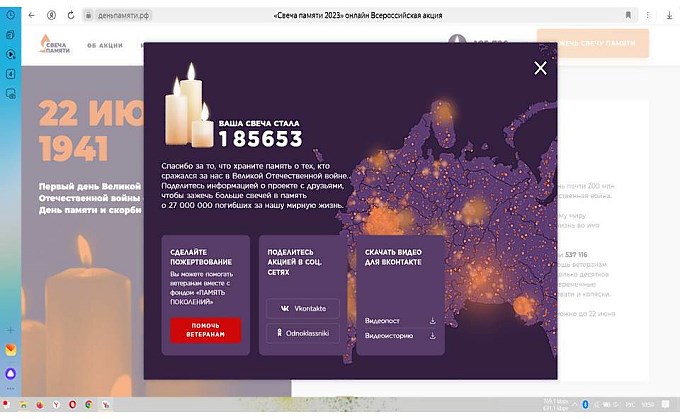Click the red «Помочь ветеранам» button
The width and height of the screenshot is (680, 419).
(x=206, y=330)
